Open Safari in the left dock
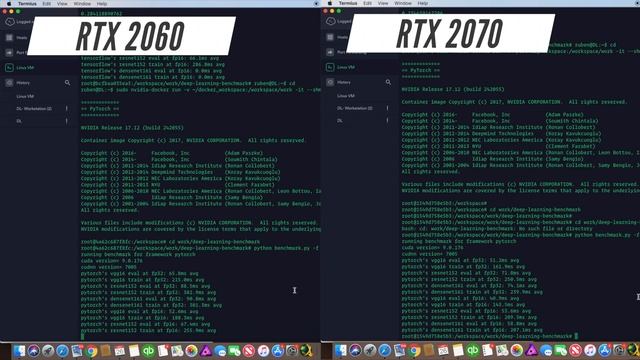This screenshot has width=640, height=360. (x=62, y=351)
